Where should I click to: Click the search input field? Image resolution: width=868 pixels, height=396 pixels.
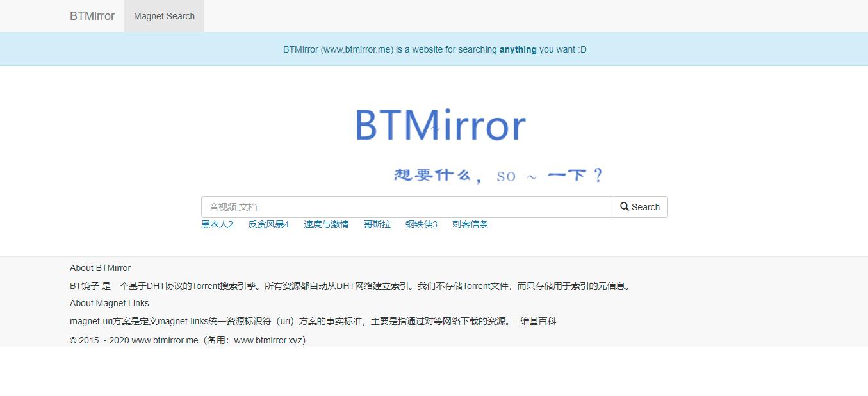[x=407, y=207]
